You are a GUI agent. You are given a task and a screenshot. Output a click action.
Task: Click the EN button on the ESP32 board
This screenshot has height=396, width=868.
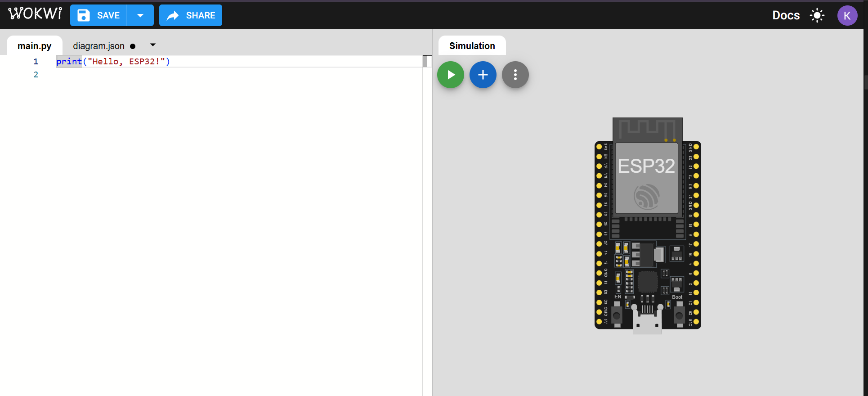[x=617, y=315]
